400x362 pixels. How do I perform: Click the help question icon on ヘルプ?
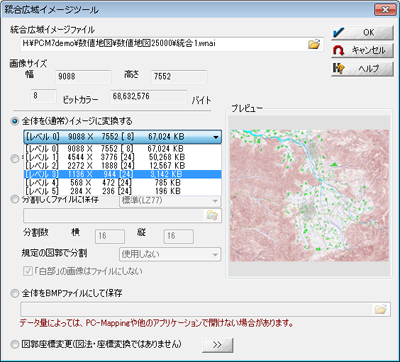coord(339,69)
